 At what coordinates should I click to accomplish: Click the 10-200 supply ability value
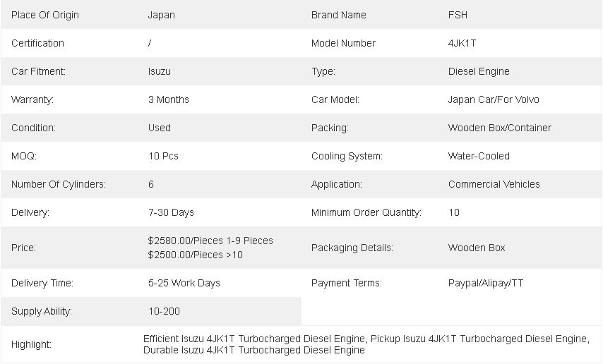tap(165, 311)
